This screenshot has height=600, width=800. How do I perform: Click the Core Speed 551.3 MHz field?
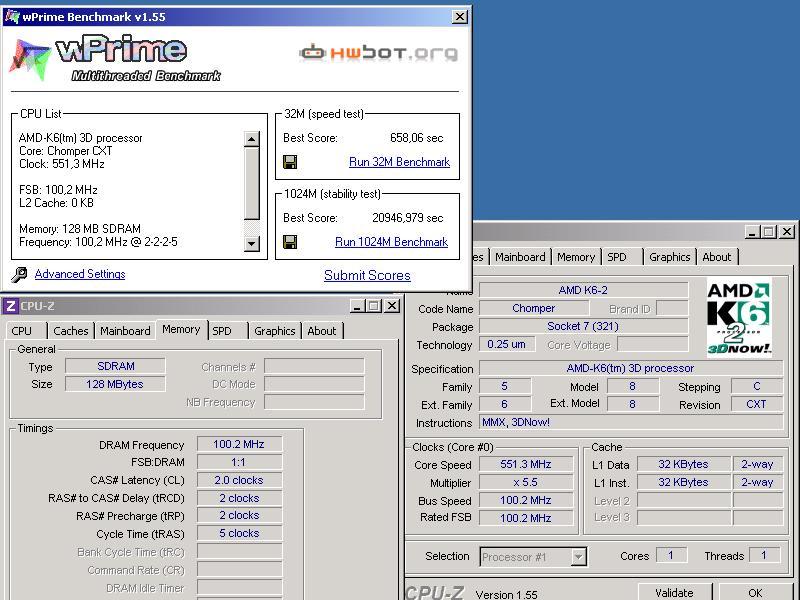(x=526, y=464)
